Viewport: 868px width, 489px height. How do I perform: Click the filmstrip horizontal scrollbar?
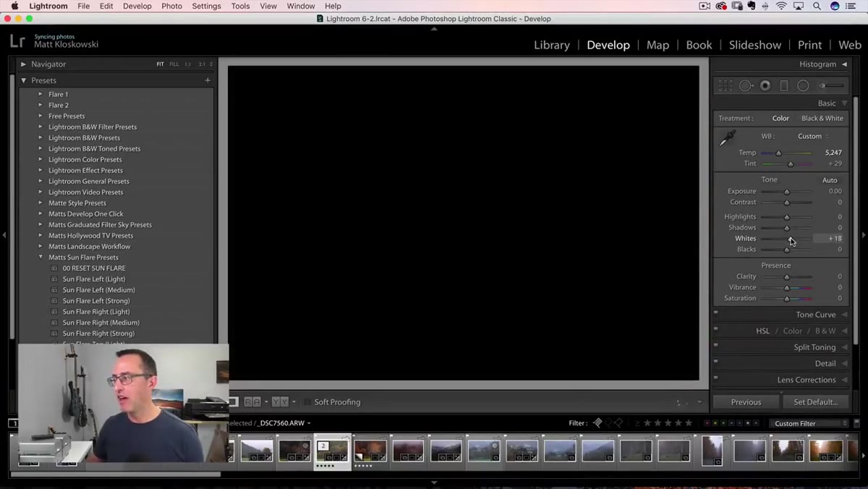116,475
